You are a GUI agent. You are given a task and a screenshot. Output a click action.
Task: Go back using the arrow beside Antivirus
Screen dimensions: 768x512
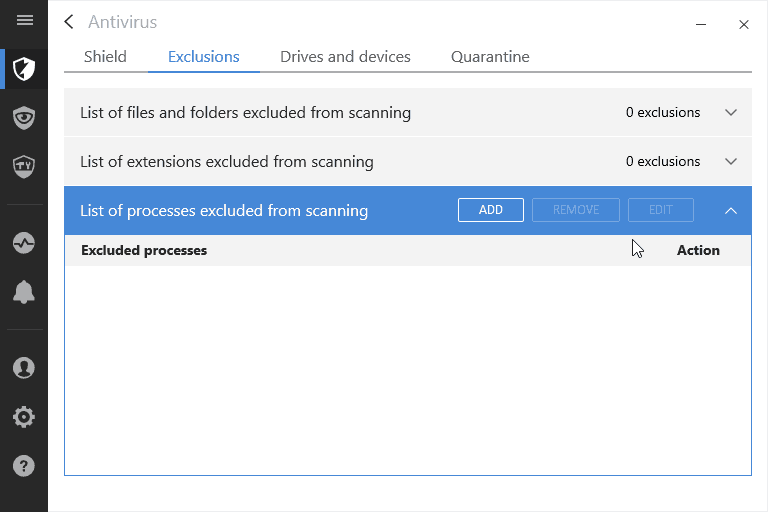pyautogui.click(x=69, y=22)
